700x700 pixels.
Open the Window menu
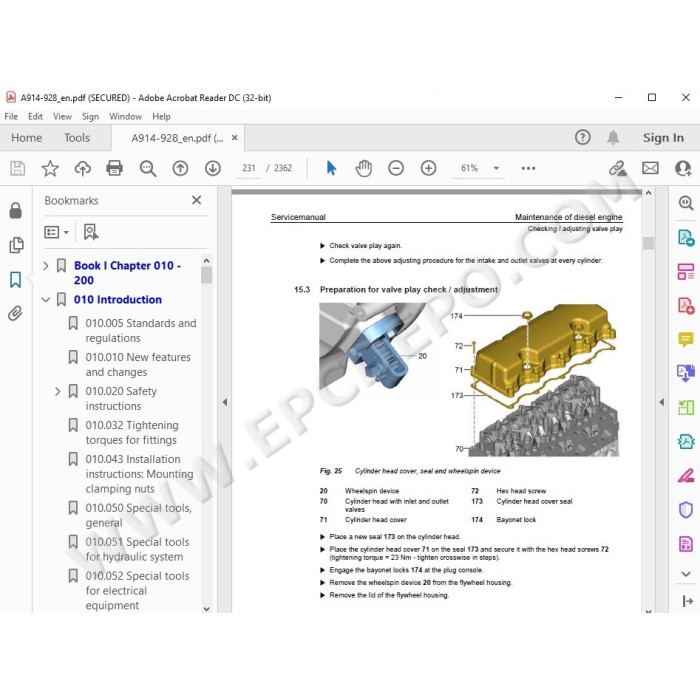coord(125,117)
